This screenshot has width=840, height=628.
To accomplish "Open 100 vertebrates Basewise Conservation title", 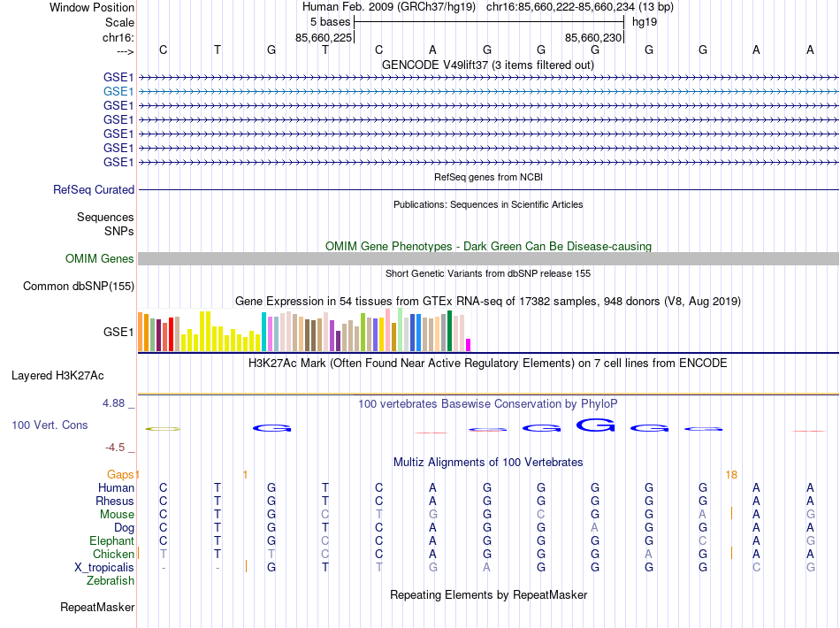I will pos(488,404).
